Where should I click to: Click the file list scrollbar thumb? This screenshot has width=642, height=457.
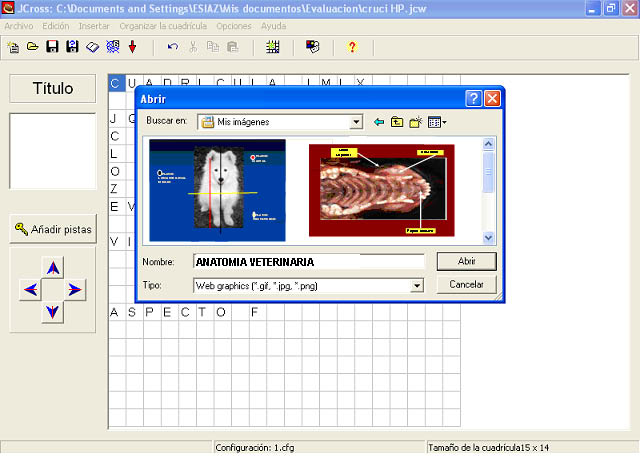(488, 172)
